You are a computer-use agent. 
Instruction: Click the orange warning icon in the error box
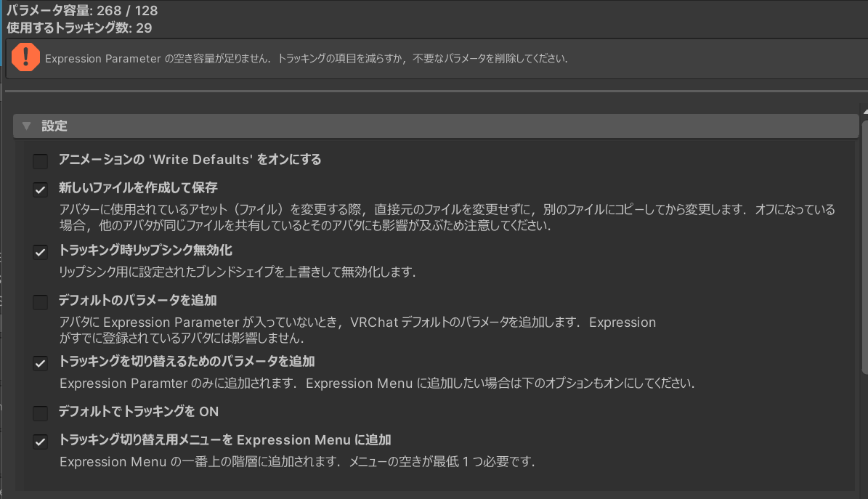[x=25, y=57]
